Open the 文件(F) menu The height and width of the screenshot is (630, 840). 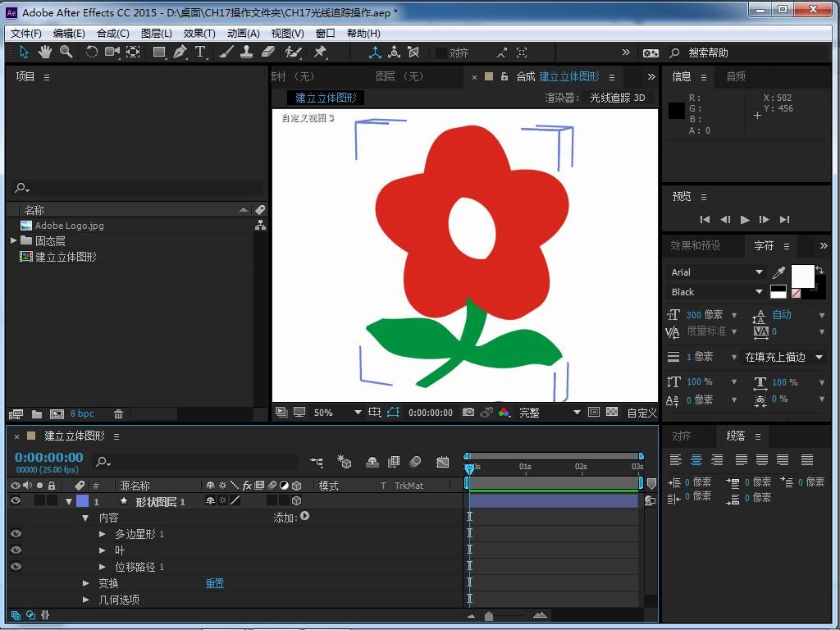click(x=25, y=33)
